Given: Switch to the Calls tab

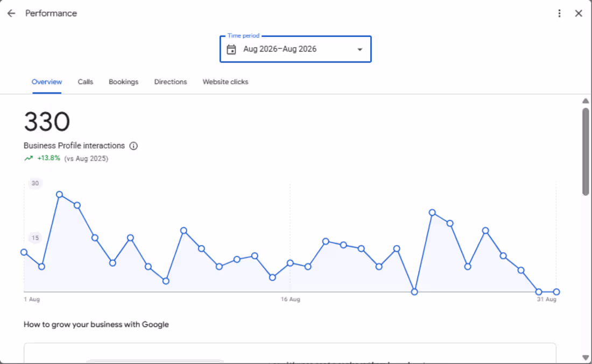Looking at the screenshot, I should tap(86, 82).
